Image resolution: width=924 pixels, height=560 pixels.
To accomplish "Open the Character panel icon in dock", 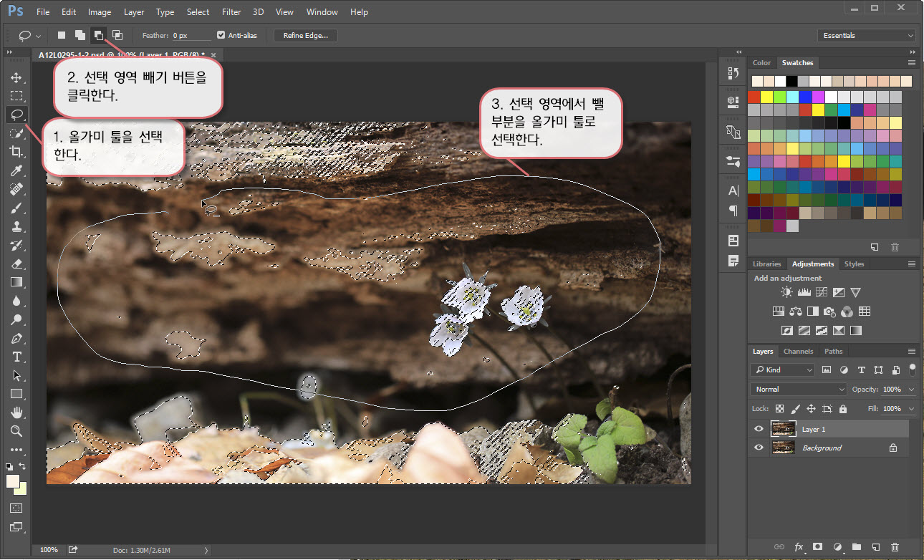I will coord(733,190).
